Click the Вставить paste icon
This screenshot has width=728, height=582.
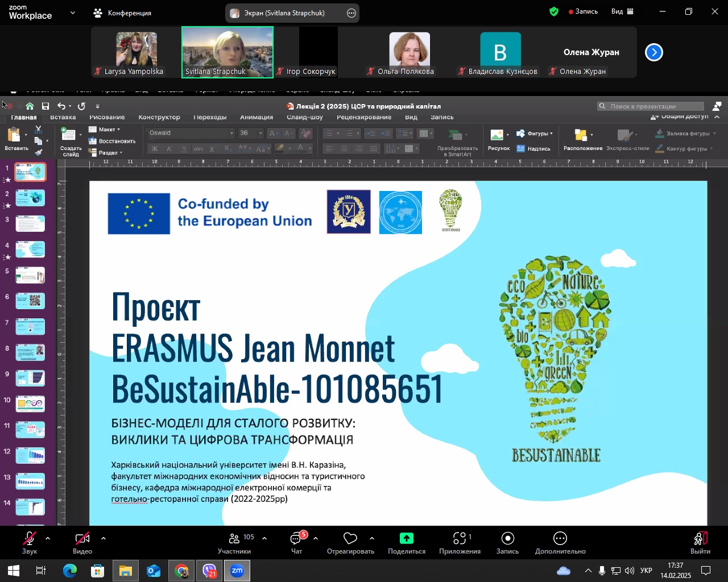(x=14, y=135)
